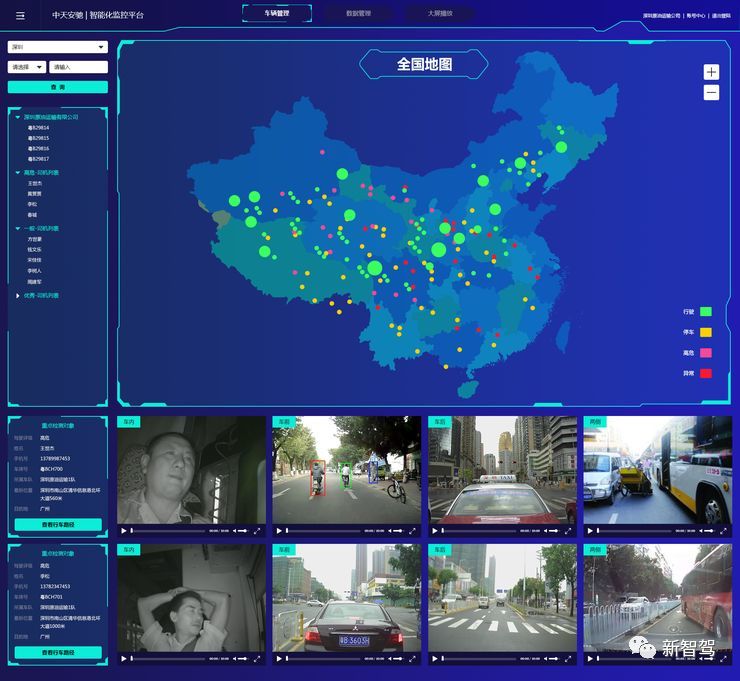Click the red taxi video thumbnail

point(502,470)
